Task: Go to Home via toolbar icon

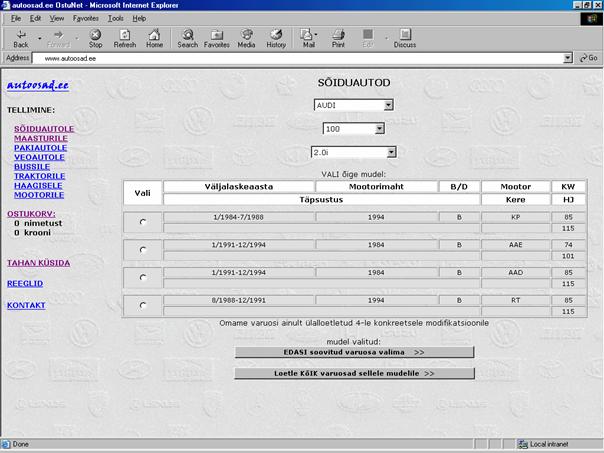Action: (154, 39)
